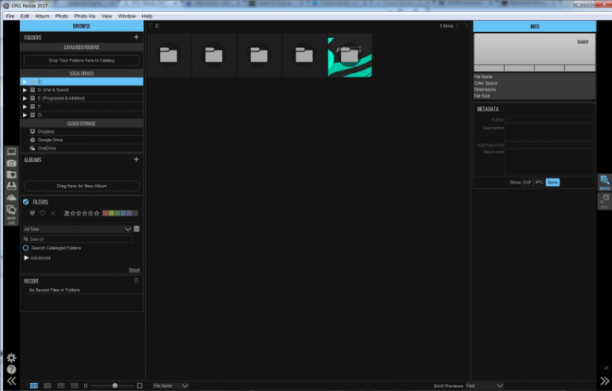Click into the Search filter field
612x391 pixels.
77,239
